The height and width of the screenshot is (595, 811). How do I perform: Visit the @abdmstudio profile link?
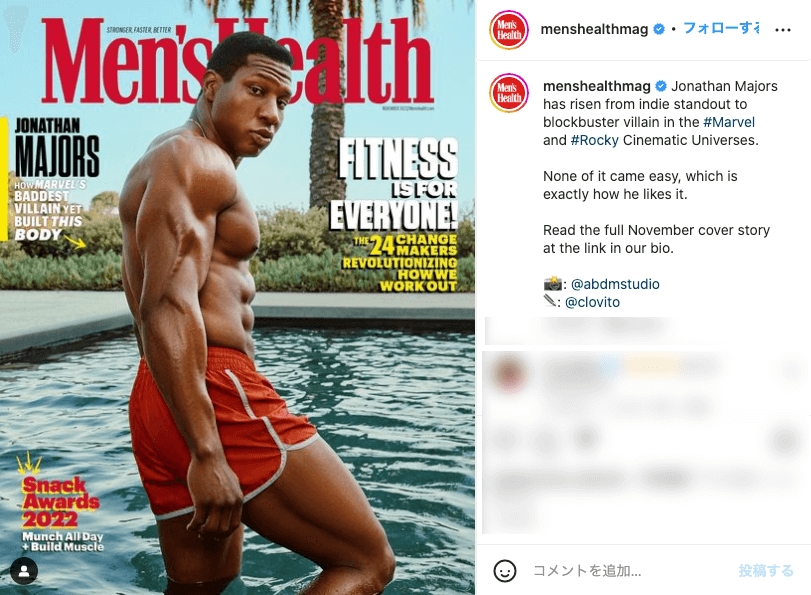[615, 284]
